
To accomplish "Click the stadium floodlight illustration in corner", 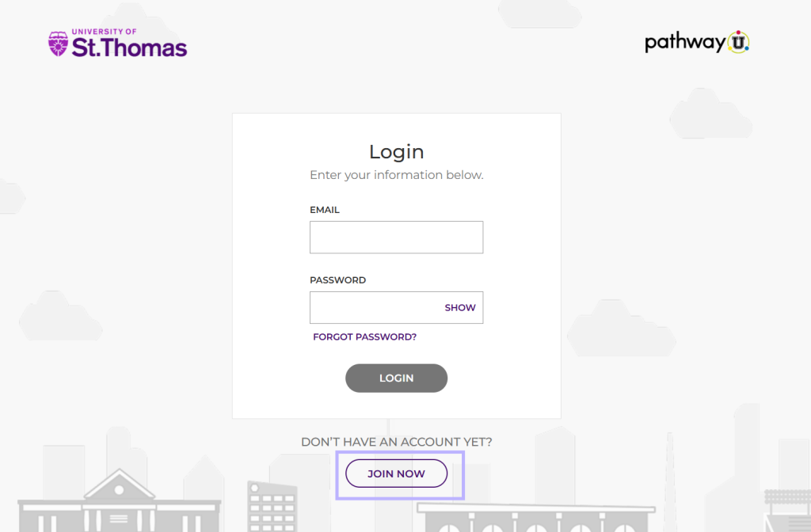I will [787, 511].
